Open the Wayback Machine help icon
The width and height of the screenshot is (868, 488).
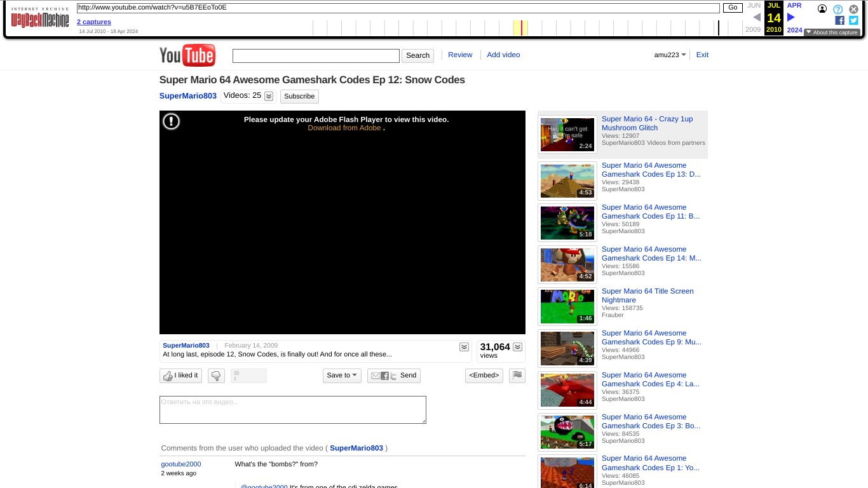coord(837,9)
